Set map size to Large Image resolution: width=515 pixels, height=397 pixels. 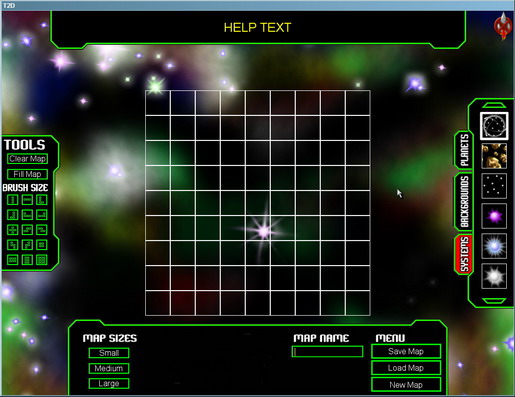pyautogui.click(x=109, y=383)
